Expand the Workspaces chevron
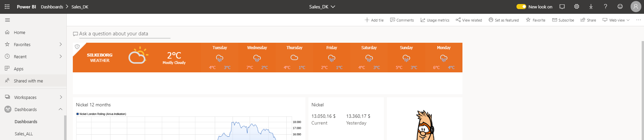The height and width of the screenshot is (140, 644). pyautogui.click(x=61, y=97)
